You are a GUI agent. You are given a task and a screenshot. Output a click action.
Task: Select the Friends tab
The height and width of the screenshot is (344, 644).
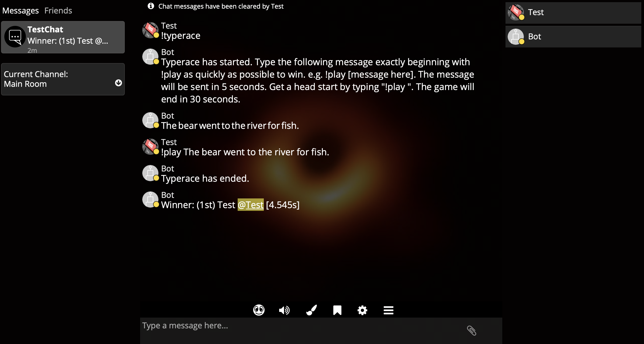tap(58, 10)
